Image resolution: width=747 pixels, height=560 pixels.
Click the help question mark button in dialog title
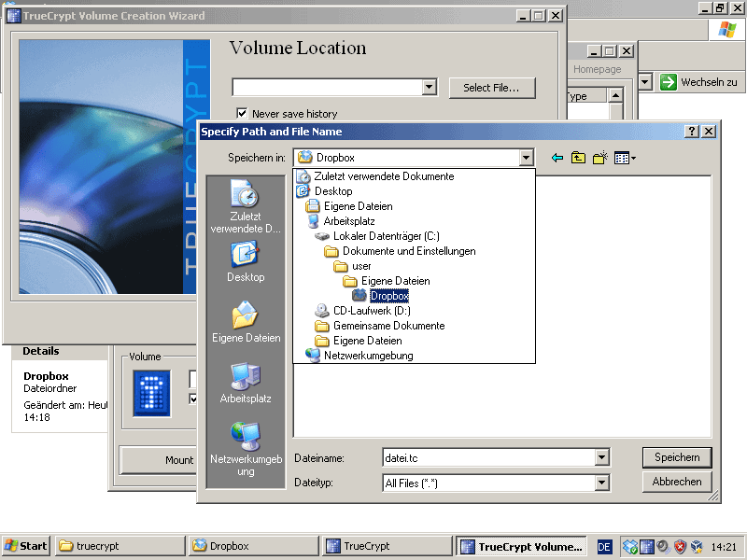[x=691, y=132]
